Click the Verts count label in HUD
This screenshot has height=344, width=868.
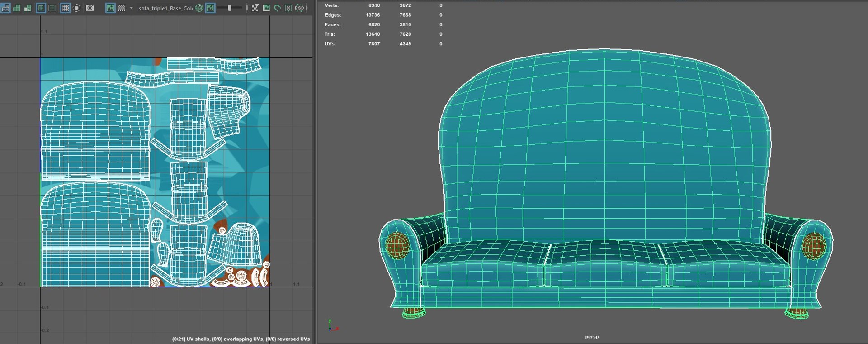pyautogui.click(x=331, y=5)
